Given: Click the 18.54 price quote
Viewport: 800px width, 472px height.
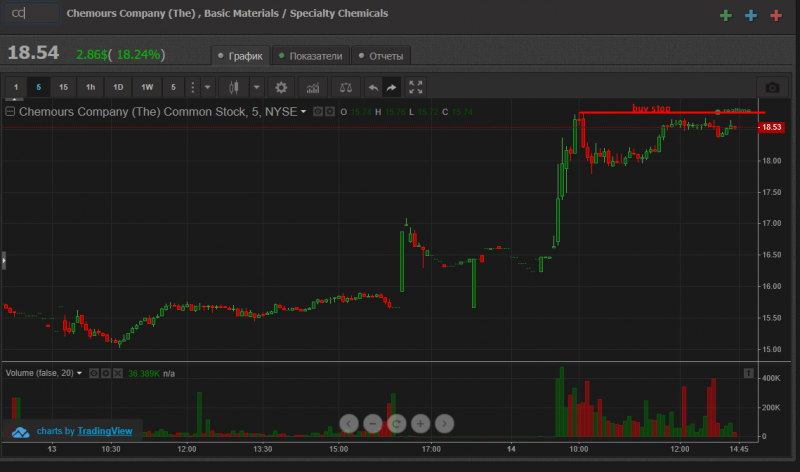Looking at the screenshot, I should 33,53.
